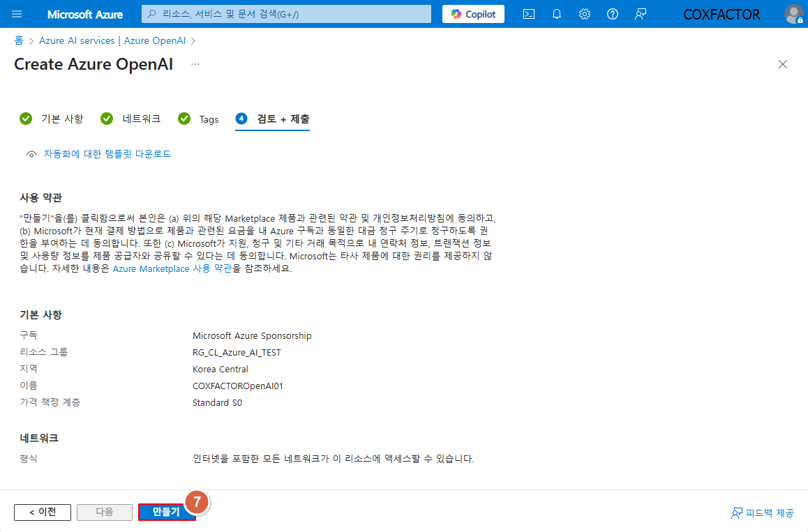
Task: Focus the resource search box
Action: pyautogui.click(x=286, y=14)
